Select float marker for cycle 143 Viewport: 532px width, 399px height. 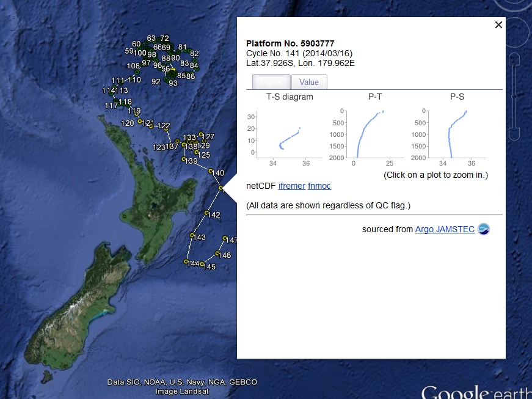click(x=192, y=235)
